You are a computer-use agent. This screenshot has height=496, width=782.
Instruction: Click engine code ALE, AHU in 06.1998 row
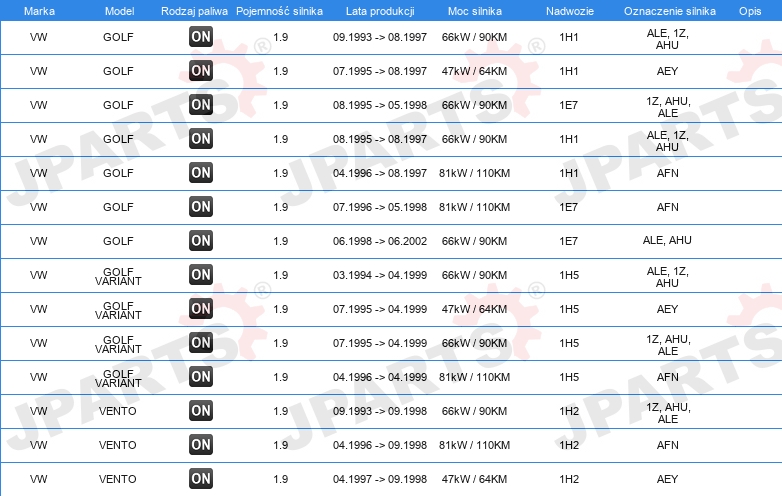point(667,240)
